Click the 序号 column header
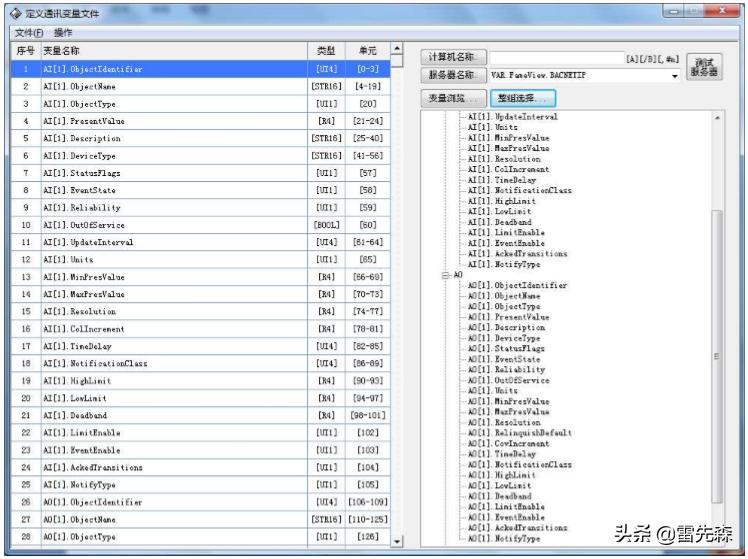 coord(26,51)
